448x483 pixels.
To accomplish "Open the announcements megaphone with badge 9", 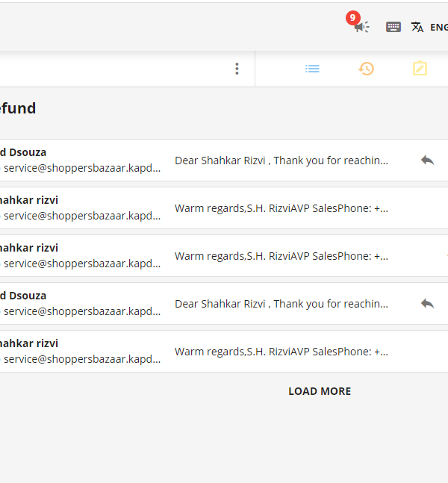I will 361,27.
